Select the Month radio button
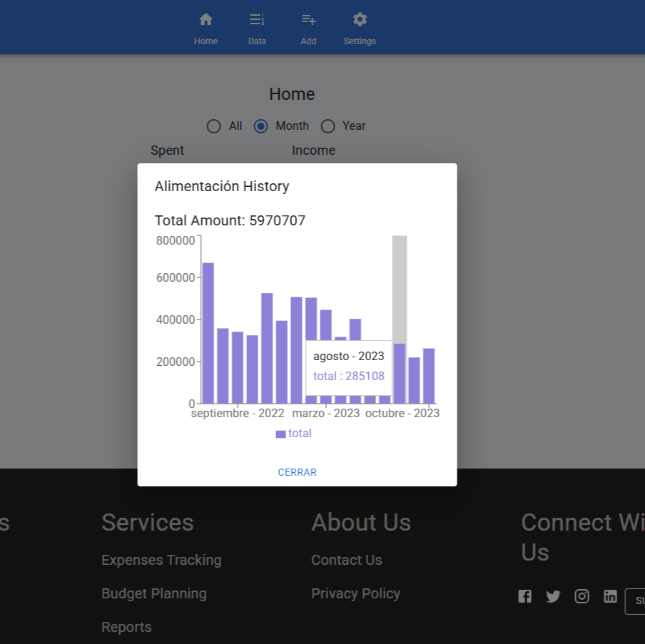This screenshot has height=644, width=645. (x=261, y=126)
